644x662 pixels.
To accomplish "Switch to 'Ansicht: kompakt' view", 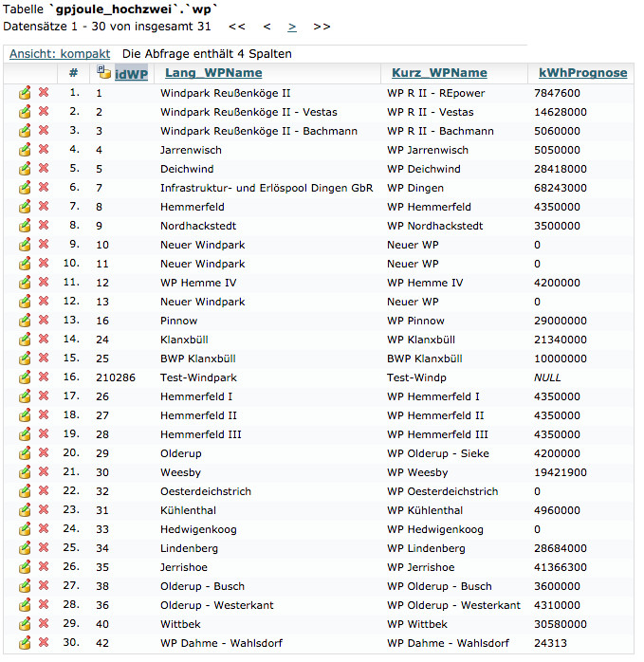I will point(60,54).
